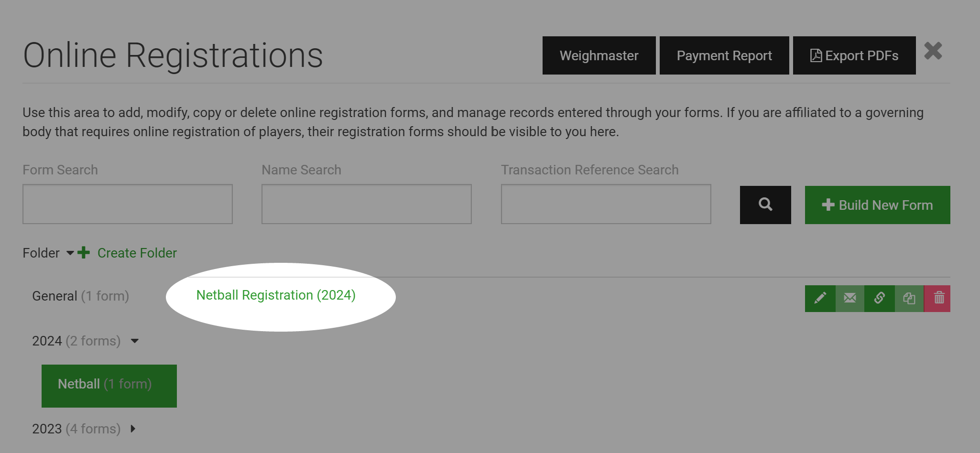This screenshot has height=453, width=980.
Task: Click the magnifying glass search button
Action: (765, 205)
